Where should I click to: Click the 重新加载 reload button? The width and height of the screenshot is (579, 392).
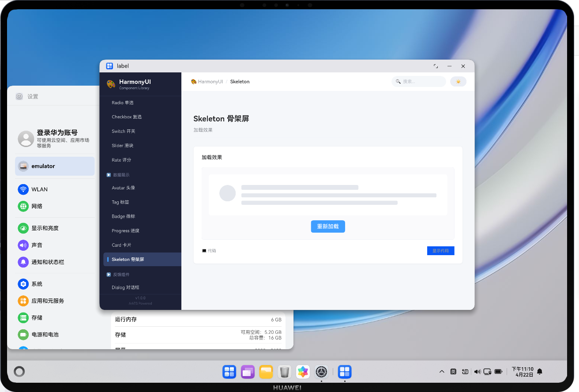328,226
